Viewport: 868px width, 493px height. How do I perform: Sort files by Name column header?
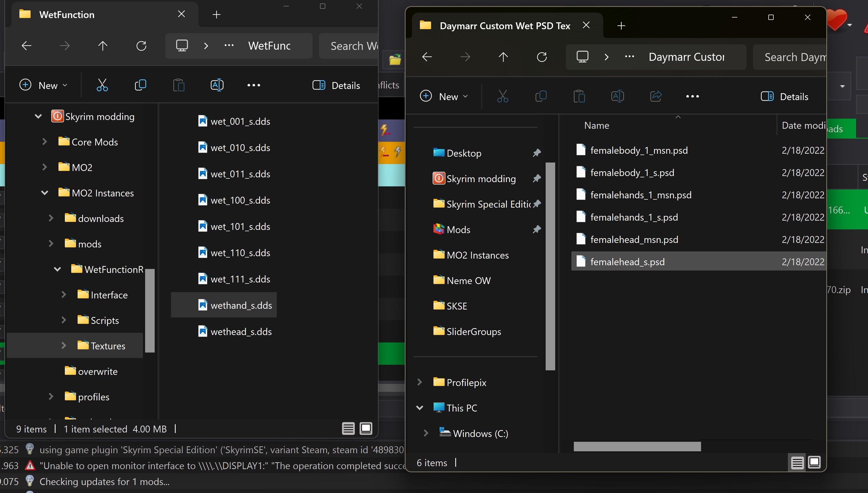[596, 126]
